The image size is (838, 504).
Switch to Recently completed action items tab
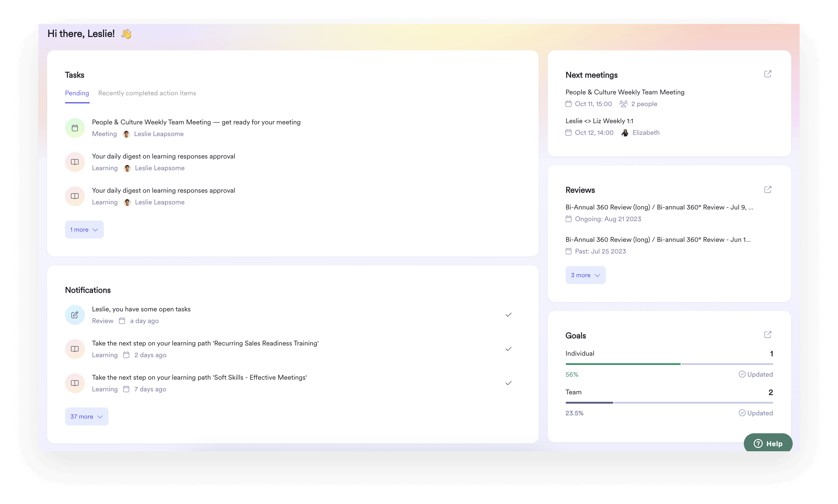147,93
